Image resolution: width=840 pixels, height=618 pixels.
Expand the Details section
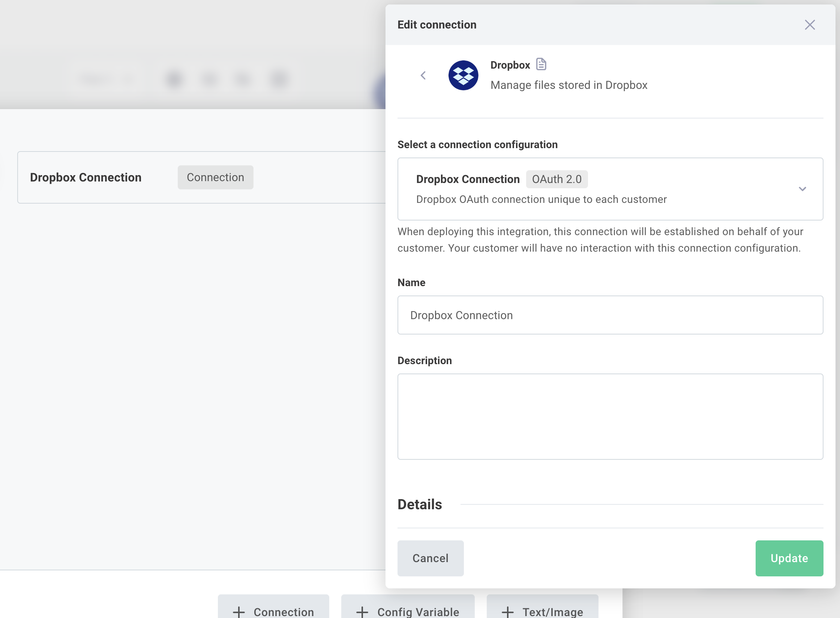point(420,504)
